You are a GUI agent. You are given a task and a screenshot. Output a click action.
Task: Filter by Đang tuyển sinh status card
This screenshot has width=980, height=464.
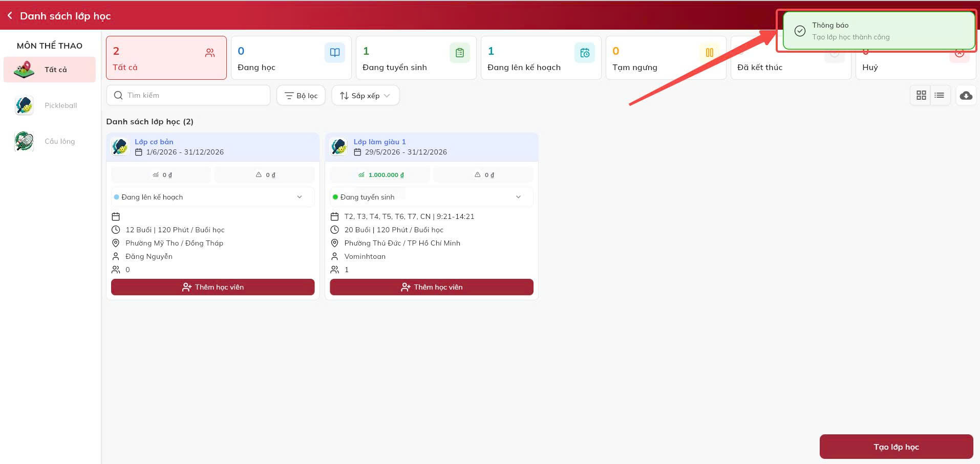(416, 58)
